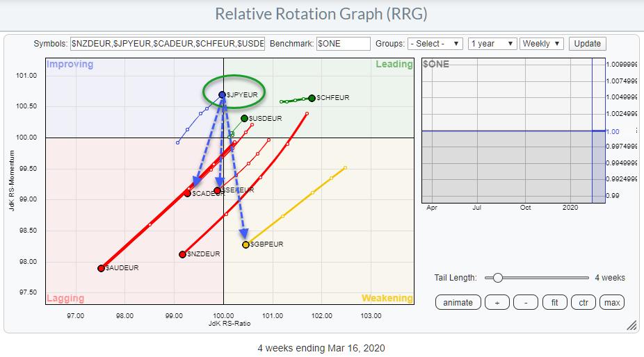644x357 pixels.
Task: Select the $AUDEUR red data point
Action: coord(101,268)
